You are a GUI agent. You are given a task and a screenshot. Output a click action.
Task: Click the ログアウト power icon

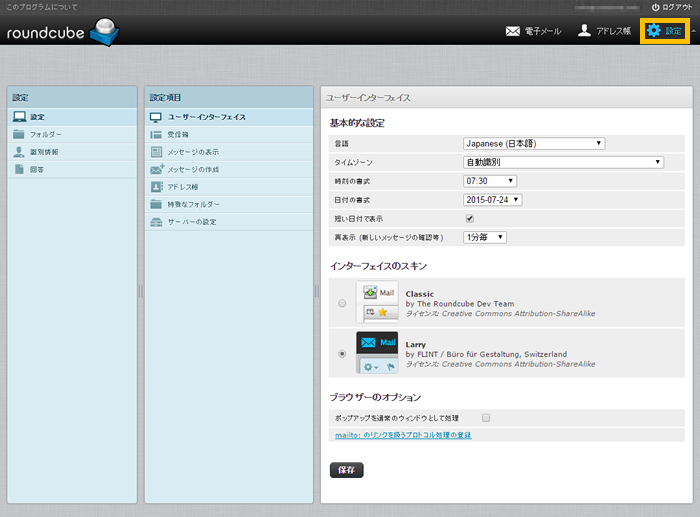click(656, 7)
